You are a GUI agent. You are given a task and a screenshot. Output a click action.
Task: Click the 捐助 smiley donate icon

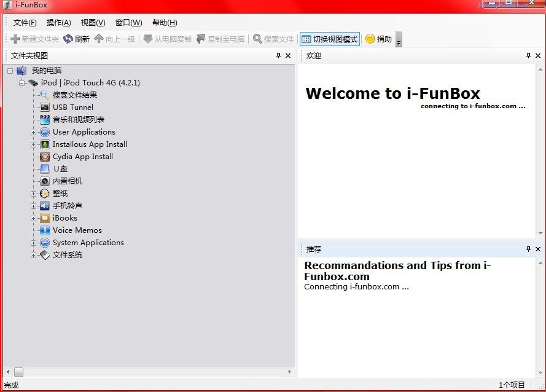tap(370, 39)
